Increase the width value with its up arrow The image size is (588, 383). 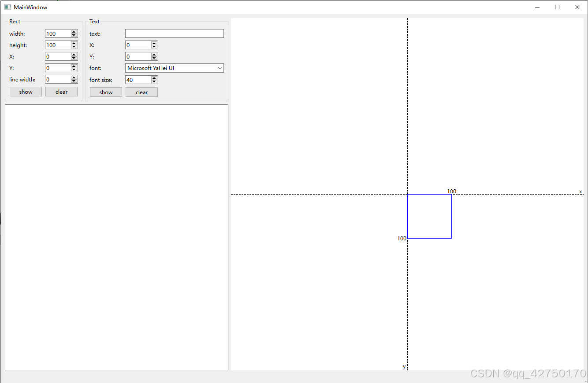74,31
